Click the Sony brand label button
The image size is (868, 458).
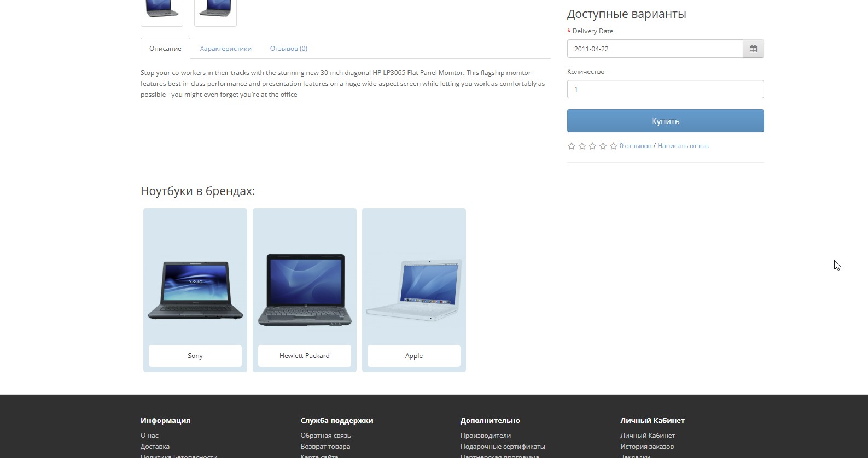point(195,356)
